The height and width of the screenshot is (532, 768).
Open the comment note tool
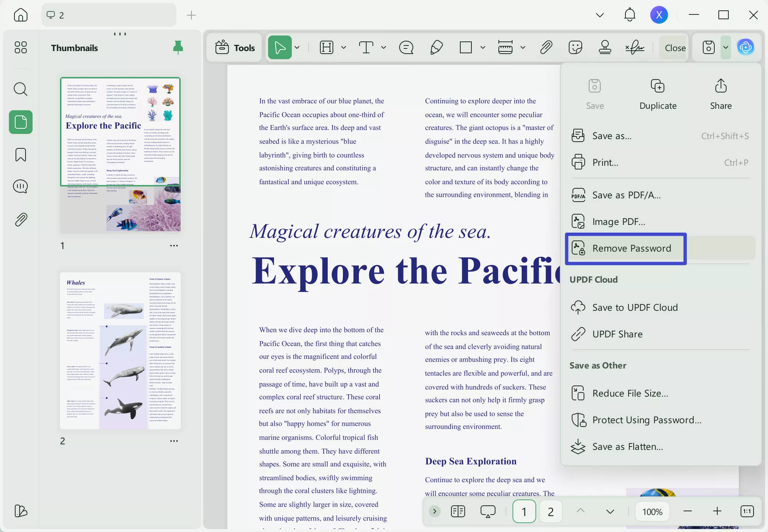[406, 47]
